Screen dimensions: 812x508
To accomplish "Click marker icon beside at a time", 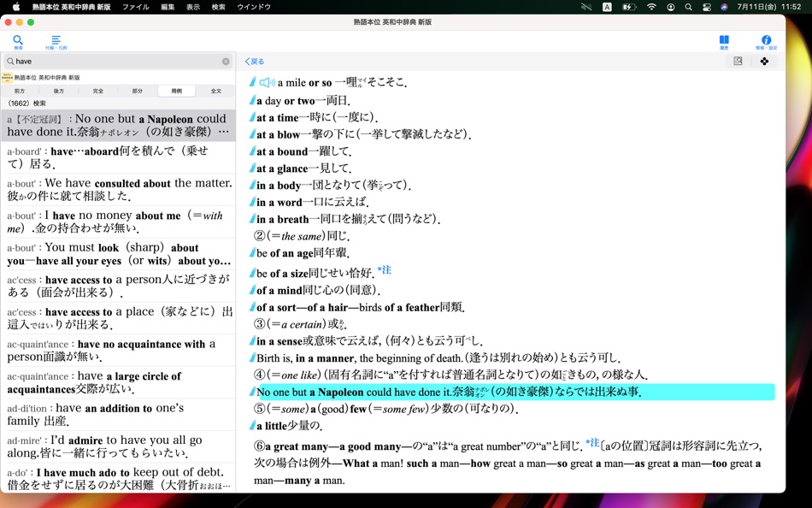I will [x=252, y=117].
